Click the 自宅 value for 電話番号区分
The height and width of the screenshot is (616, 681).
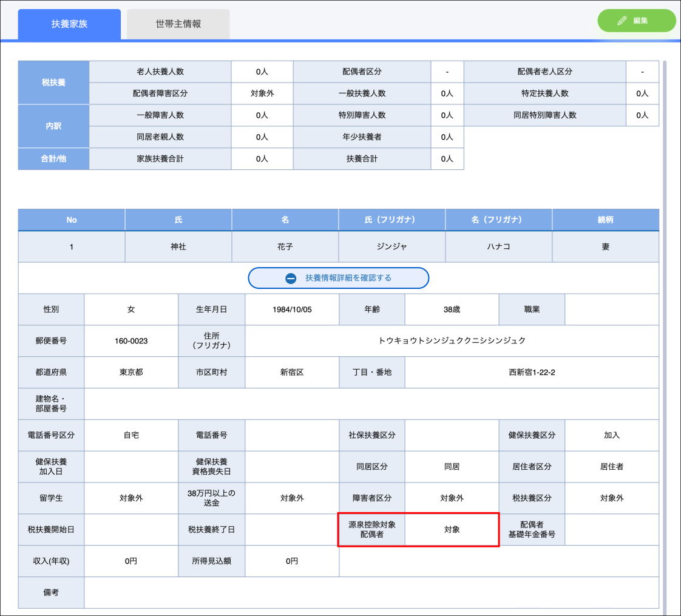point(131,435)
